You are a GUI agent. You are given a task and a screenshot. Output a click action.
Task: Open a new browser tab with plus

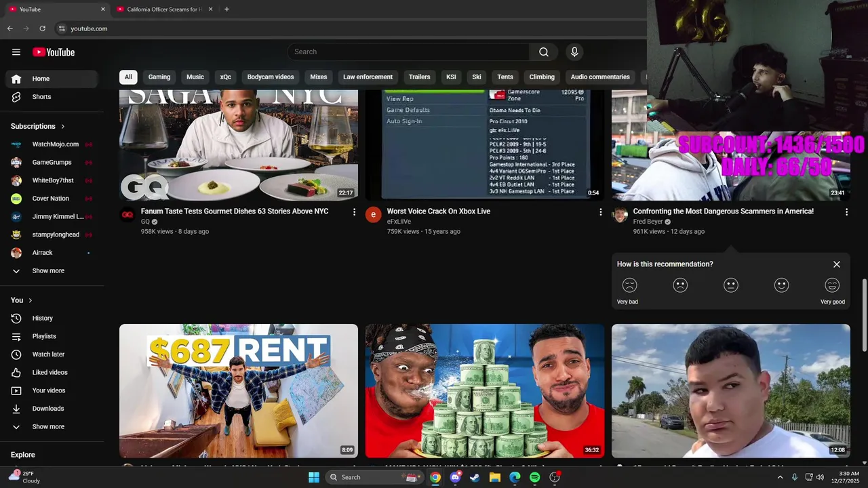click(x=226, y=9)
